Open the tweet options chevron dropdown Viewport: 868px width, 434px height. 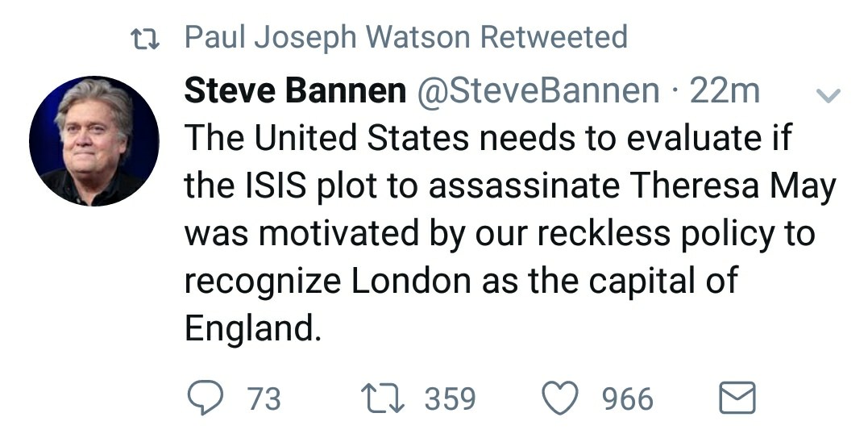[x=829, y=96]
